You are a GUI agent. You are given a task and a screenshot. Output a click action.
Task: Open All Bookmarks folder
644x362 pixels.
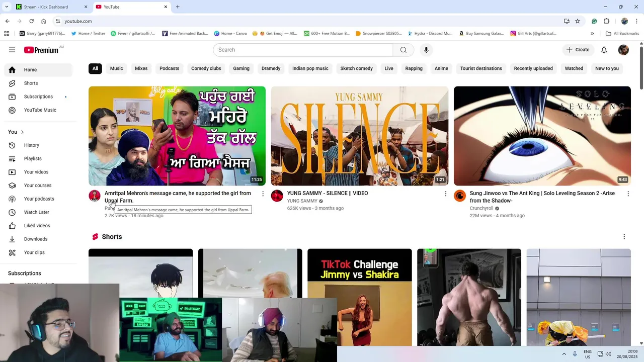click(x=622, y=34)
